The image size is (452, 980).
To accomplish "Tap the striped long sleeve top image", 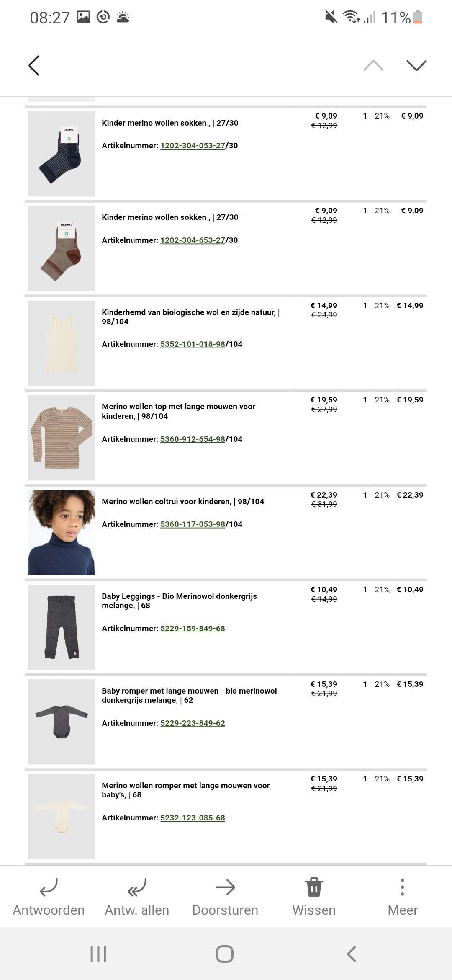I will coord(62,438).
